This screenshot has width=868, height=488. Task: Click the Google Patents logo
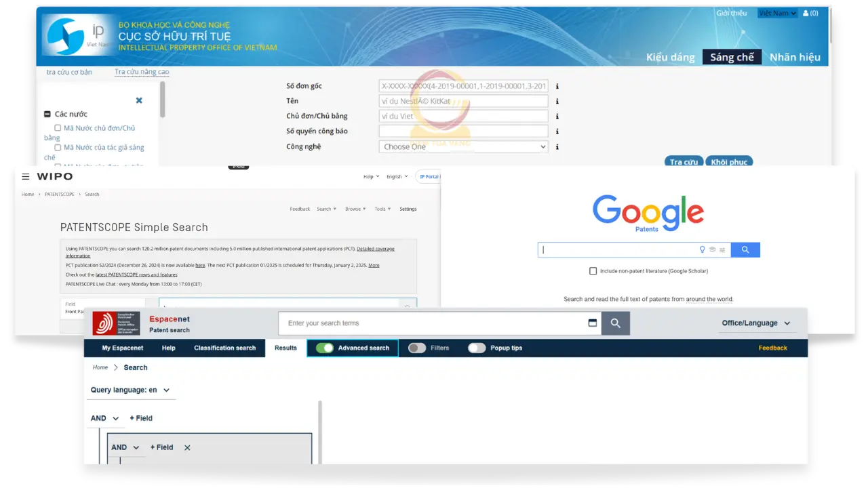(x=648, y=213)
